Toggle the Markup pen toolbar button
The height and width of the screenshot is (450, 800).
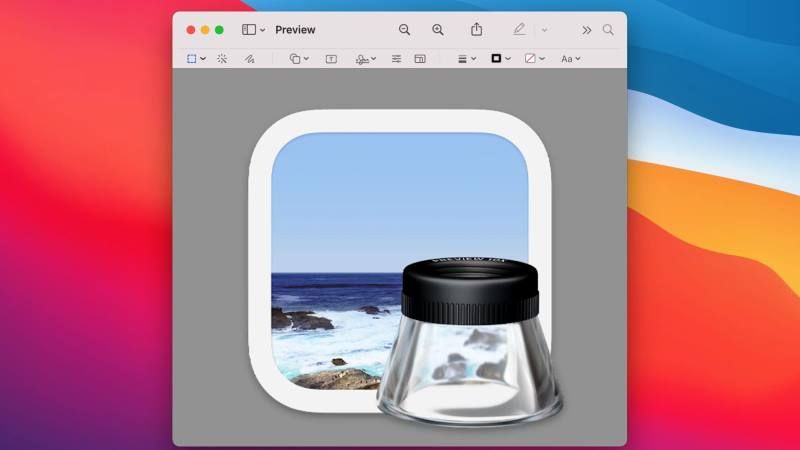(519, 30)
